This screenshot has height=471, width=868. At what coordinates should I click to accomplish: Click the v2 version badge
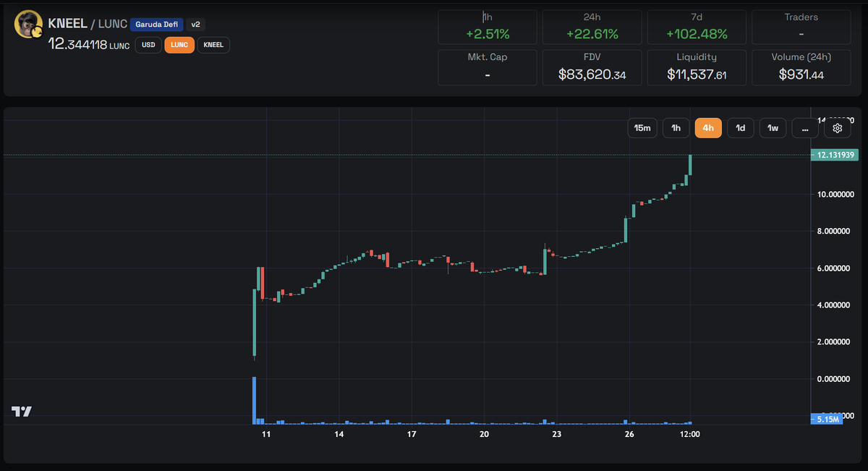(x=195, y=24)
